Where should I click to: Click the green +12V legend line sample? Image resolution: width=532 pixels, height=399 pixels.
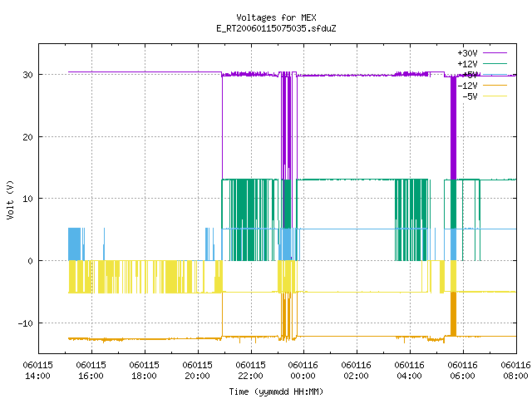(495, 63)
